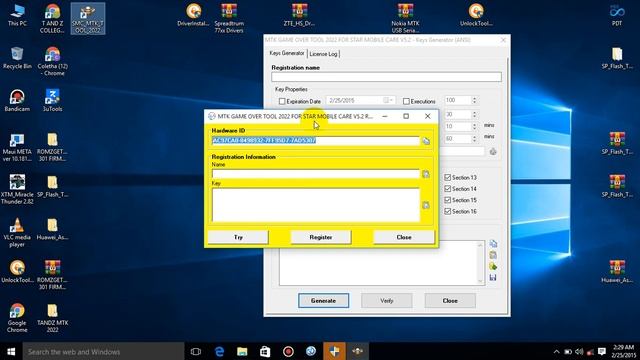This screenshot has height=360, width=640.
Task: Open TANDZ MTK 2022 folder
Action: [52, 318]
